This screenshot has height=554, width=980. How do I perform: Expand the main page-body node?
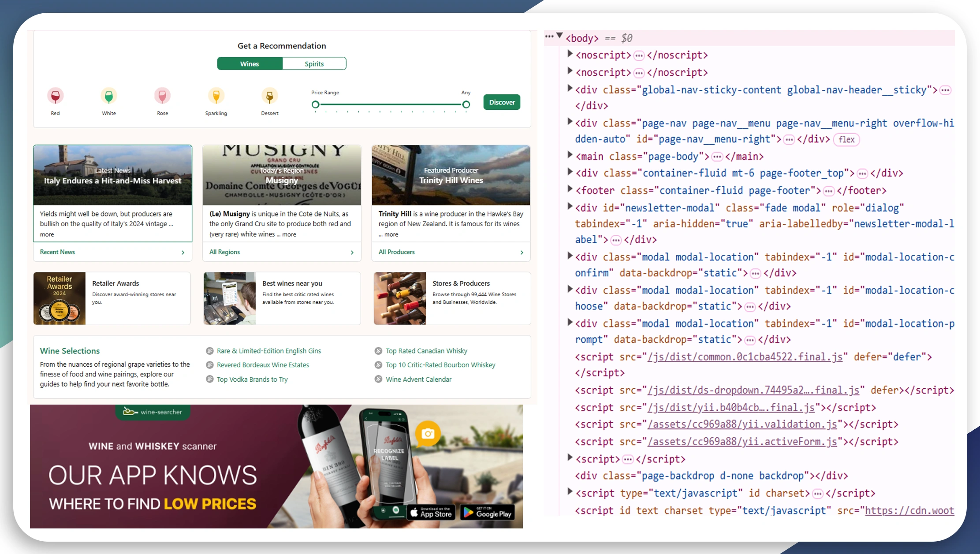570,155
